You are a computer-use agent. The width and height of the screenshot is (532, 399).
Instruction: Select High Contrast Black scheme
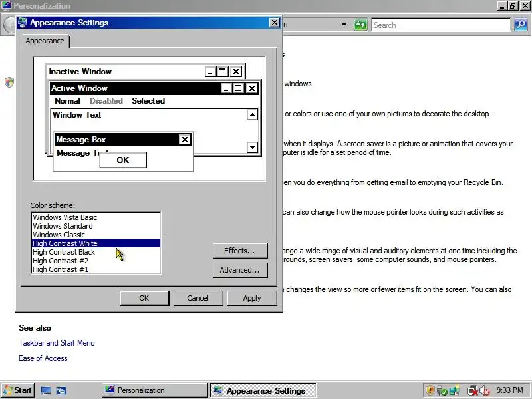pyautogui.click(x=96, y=252)
